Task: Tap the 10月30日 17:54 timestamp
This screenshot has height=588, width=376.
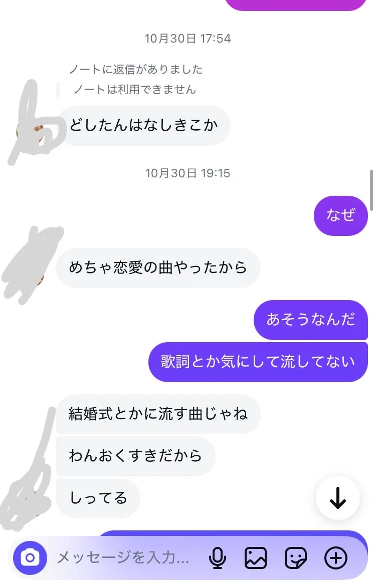Action: tap(187, 38)
